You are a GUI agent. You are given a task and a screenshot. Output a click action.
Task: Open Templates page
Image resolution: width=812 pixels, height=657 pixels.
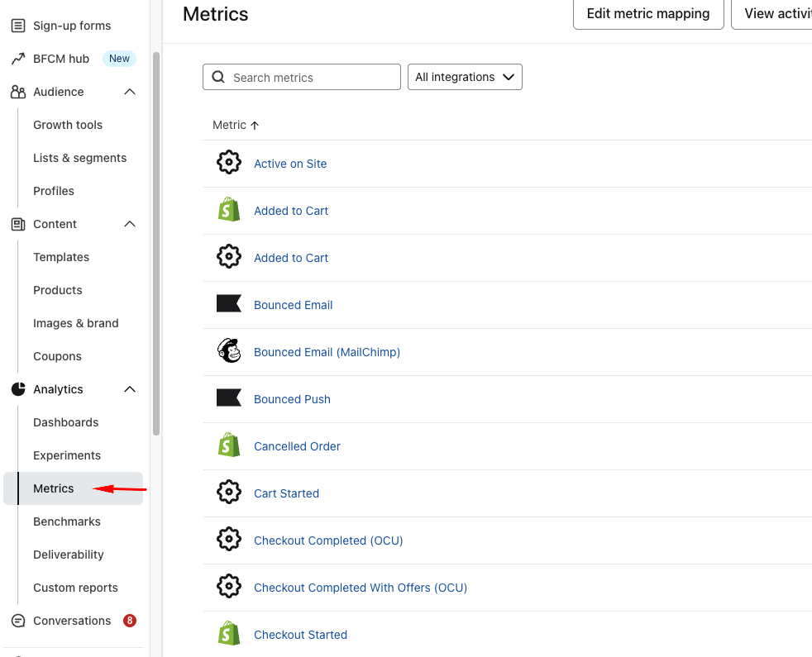61,257
